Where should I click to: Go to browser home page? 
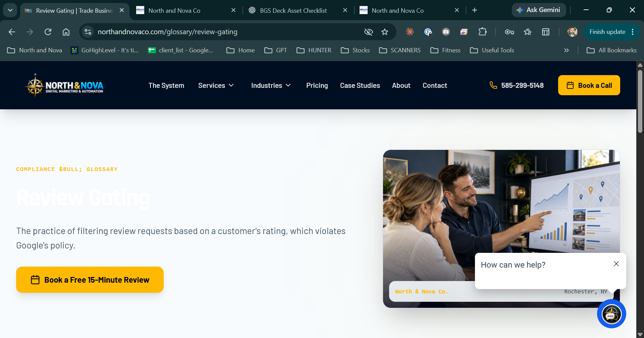[66, 32]
